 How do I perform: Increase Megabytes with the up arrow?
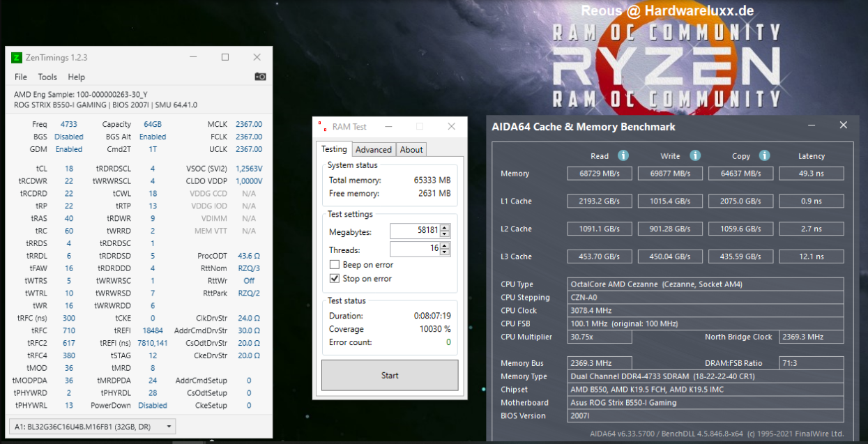tap(446, 227)
